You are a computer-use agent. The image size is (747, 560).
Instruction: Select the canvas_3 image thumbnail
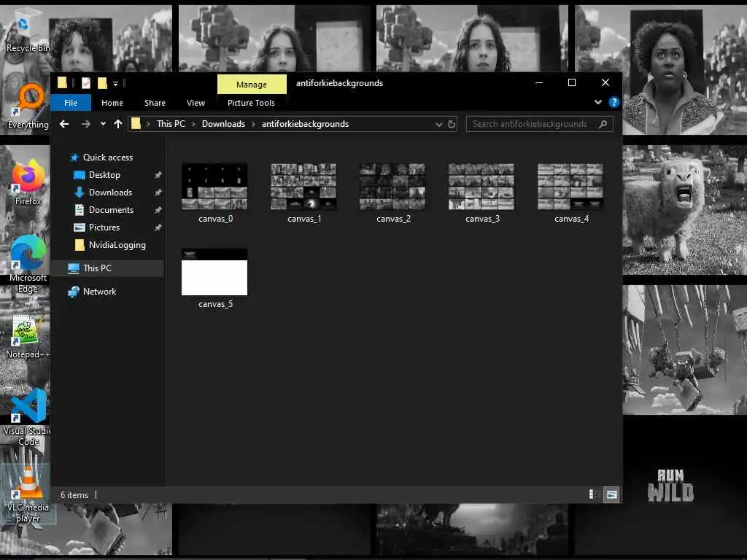coord(481,186)
